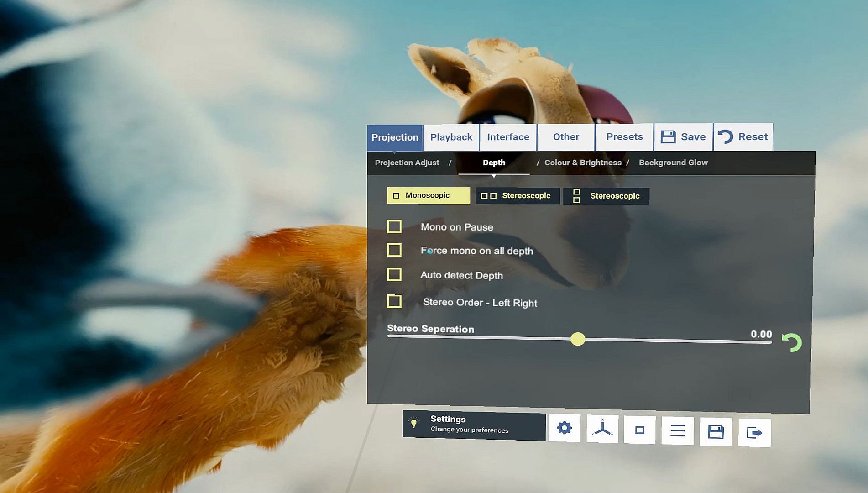Open Colour & Brightness sub-tab
Viewport: 868px width, 493px height.
(583, 163)
